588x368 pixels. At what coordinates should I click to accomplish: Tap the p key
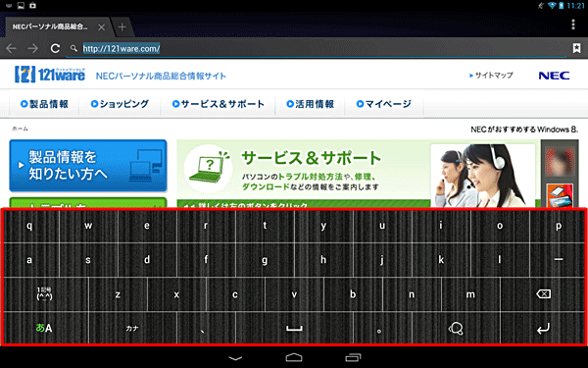559,226
